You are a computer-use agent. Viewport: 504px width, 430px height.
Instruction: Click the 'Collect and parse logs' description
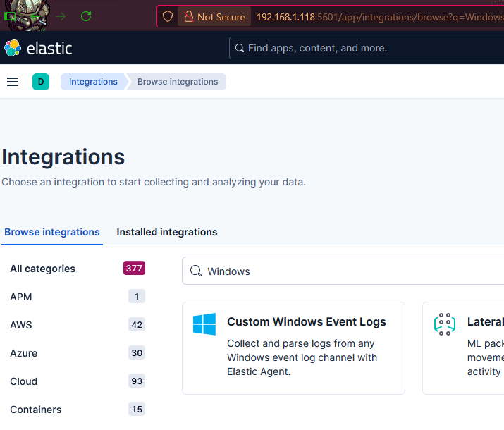(x=302, y=357)
